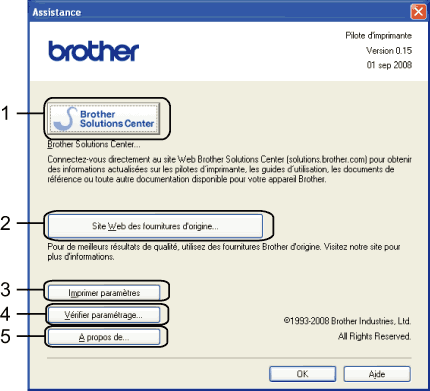Click Imprimer paramètres button
Screen dimensions: 430x391
coord(104,293)
